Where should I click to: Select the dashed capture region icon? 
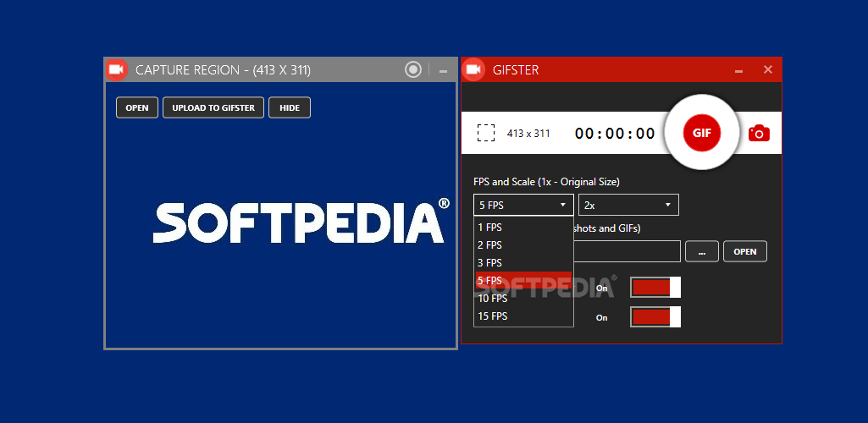pyautogui.click(x=486, y=133)
